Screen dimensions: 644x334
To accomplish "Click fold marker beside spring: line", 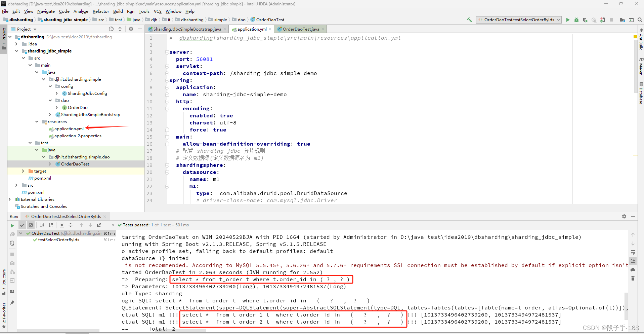I will pos(167,80).
